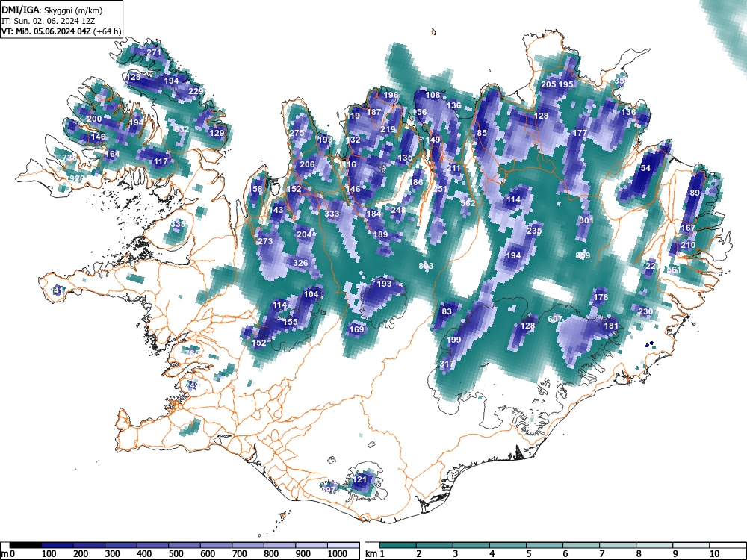
Task: Click the '500' label on the metre legend
Action: pyautogui.click(x=176, y=554)
